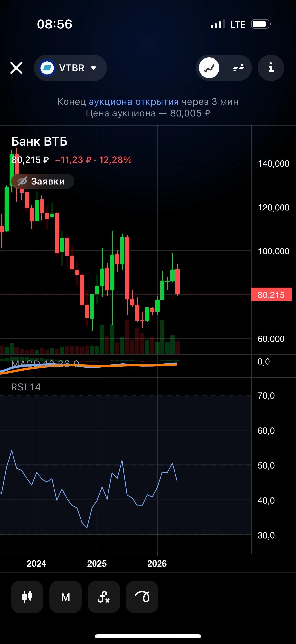Open the VTBR ticker selector dropdown

coord(70,68)
